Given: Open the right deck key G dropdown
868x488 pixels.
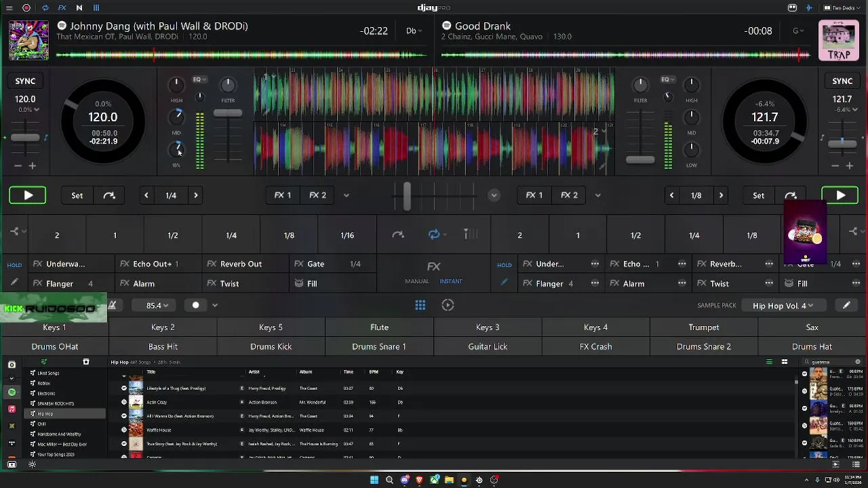Looking at the screenshot, I should 798,31.
